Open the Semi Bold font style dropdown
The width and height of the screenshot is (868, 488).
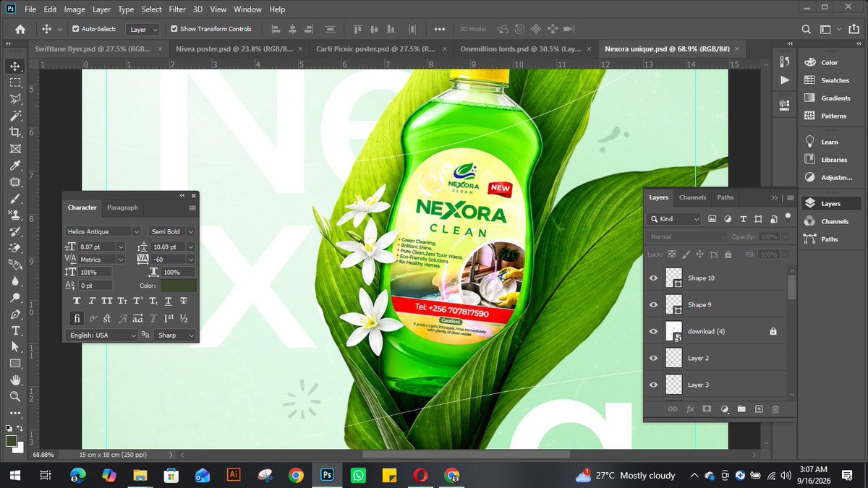coord(191,231)
